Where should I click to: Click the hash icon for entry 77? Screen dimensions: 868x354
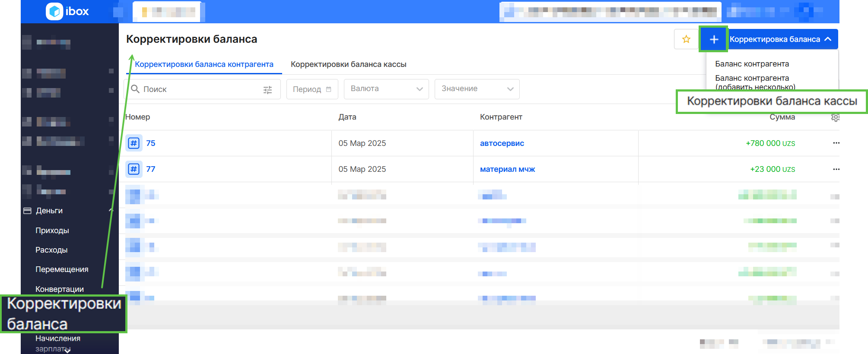(134, 169)
